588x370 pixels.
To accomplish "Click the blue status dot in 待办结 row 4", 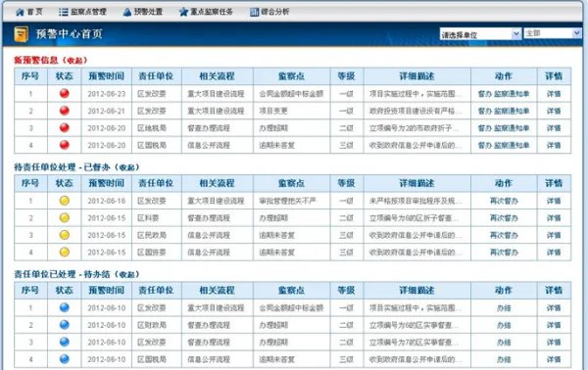I will (65, 359).
